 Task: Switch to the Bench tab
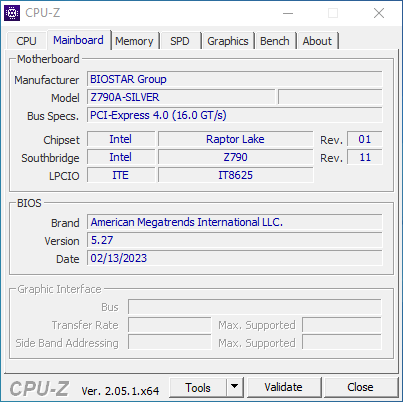pos(275,41)
